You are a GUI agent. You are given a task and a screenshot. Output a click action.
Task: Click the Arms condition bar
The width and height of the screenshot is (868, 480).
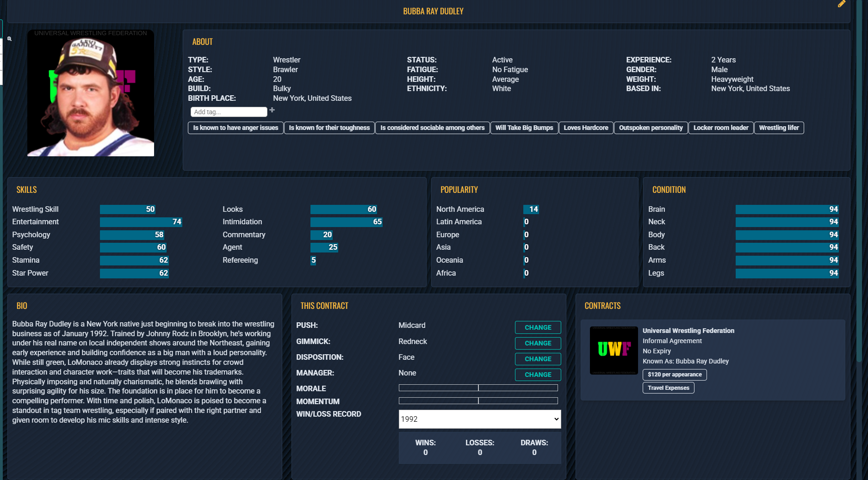(x=787, y=260)
